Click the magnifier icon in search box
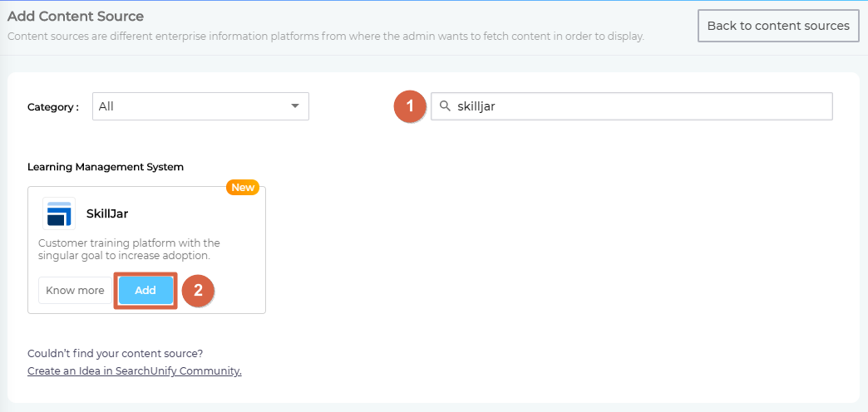868x412 pixels. point(445,106)
